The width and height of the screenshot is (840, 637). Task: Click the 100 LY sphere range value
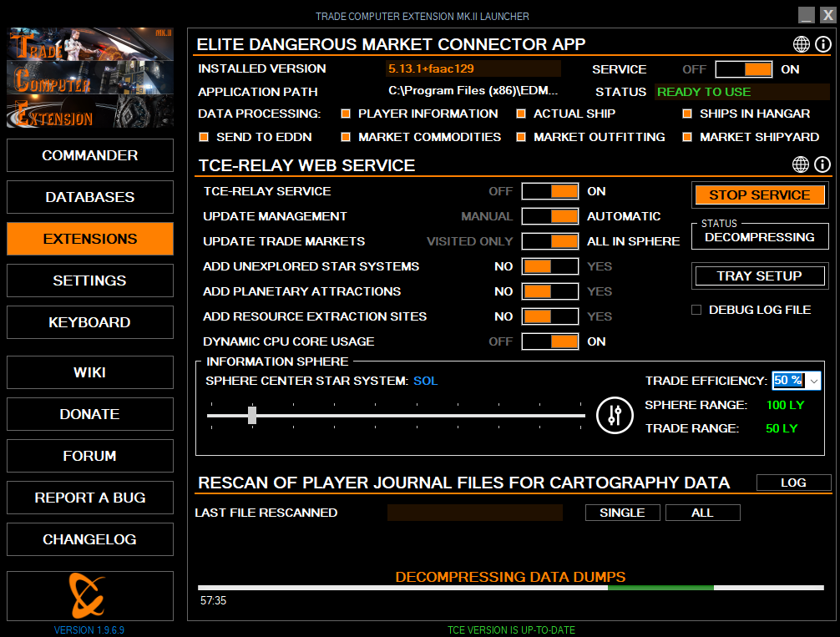pyautogui.click(x=786, y=405)
